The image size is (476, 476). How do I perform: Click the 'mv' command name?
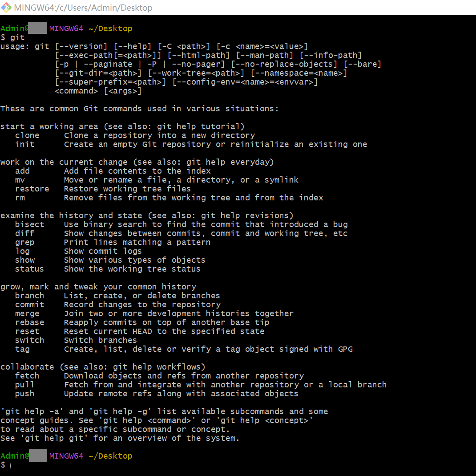click(x=20, y=180)
